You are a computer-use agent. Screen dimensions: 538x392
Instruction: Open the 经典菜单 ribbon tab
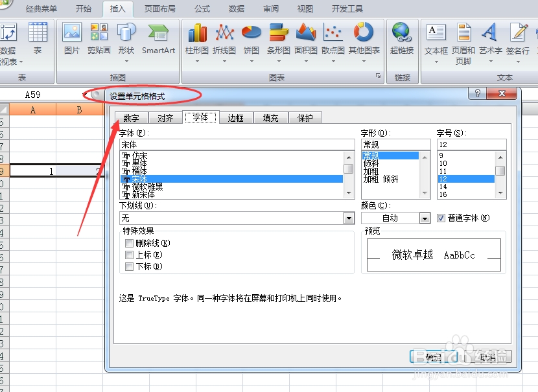click(41, 8)
